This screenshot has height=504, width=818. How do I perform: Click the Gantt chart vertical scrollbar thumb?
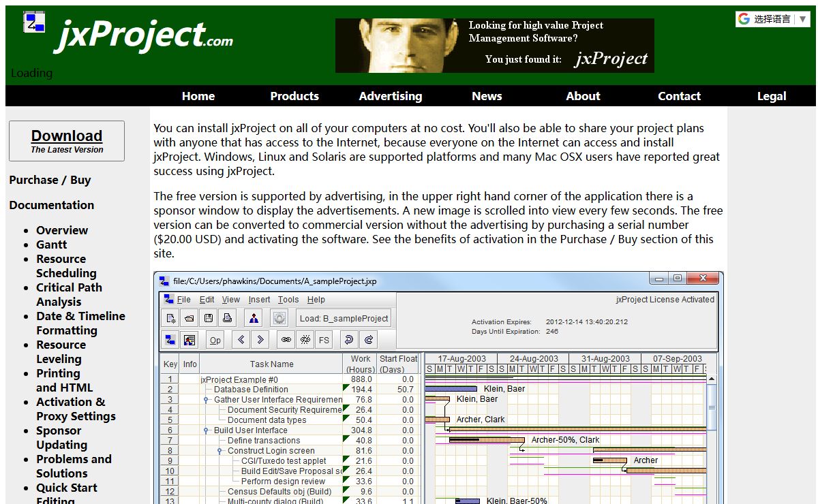coord(712,407)
